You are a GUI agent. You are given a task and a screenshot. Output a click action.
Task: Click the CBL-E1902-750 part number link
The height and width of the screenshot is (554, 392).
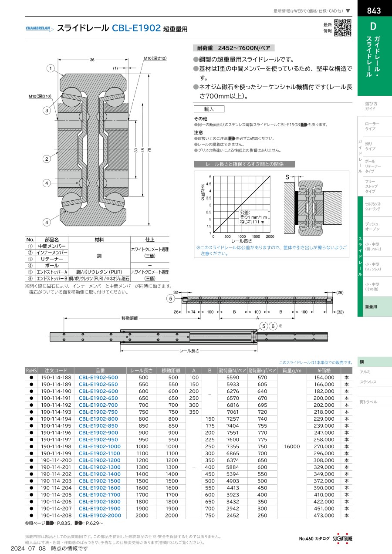98,412
